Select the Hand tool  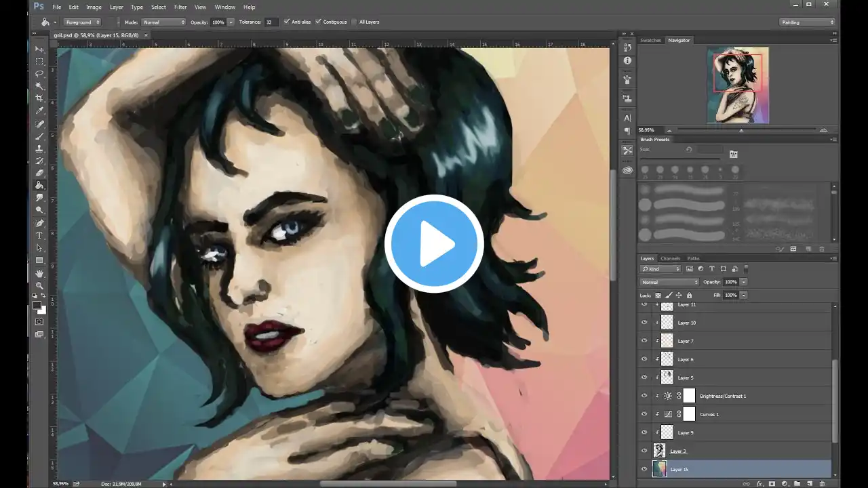tap(39, 273)
